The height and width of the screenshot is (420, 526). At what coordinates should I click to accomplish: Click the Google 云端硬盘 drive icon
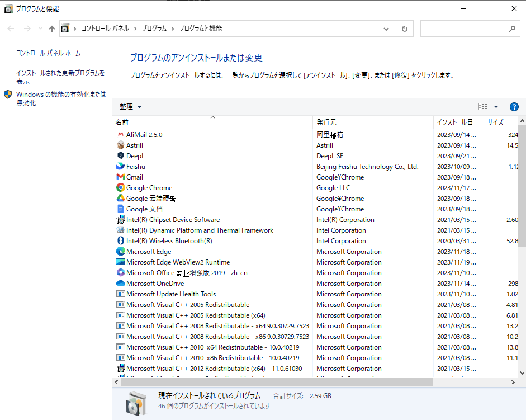tap(120, 198)
